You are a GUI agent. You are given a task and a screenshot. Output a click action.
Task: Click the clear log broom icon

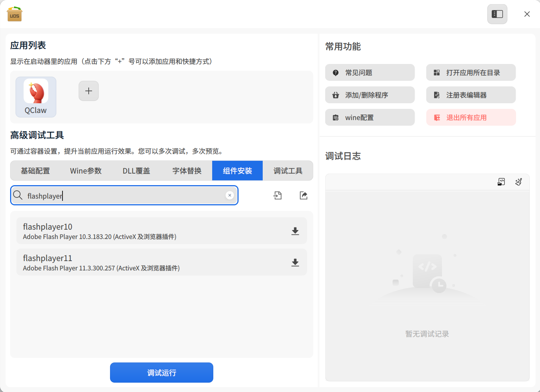click(x=518, y=182)
